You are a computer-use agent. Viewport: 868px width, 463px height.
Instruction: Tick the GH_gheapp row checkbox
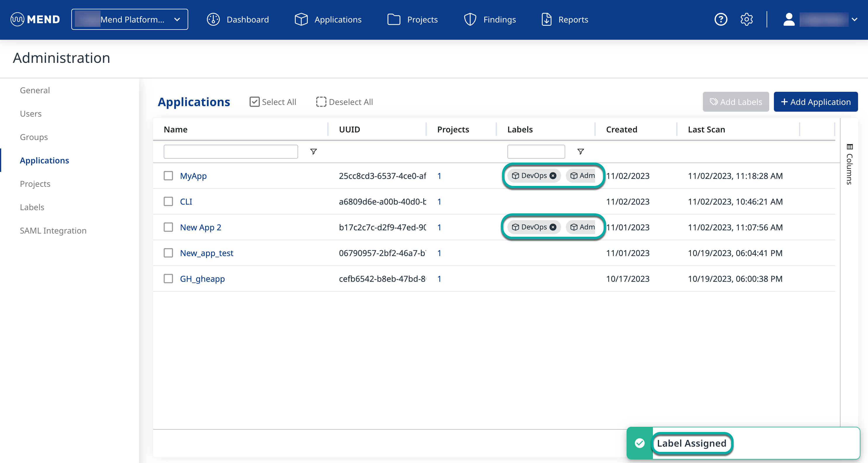168,279
